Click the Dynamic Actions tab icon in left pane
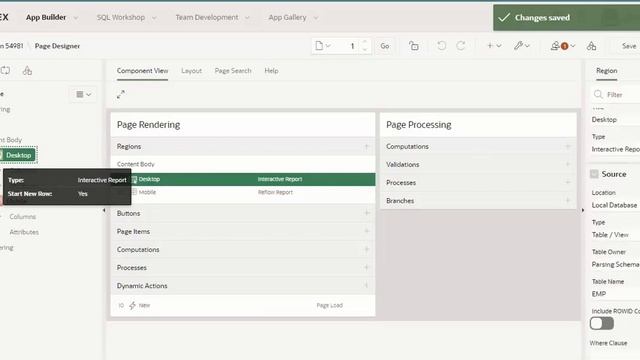Screen dimensions: 640x360 pyautogui.click(x=5, y=70)
